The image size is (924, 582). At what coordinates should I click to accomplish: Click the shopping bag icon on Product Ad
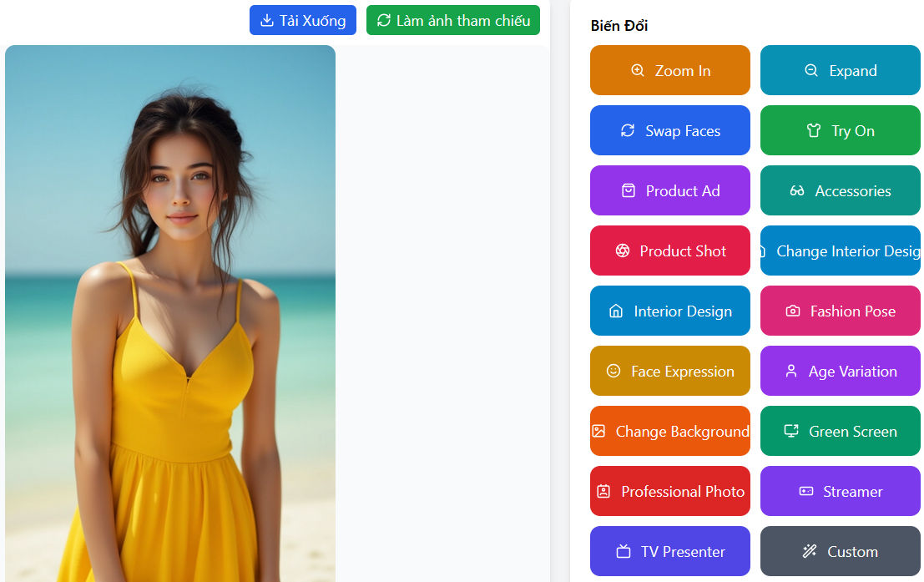[x=629, y=190]
